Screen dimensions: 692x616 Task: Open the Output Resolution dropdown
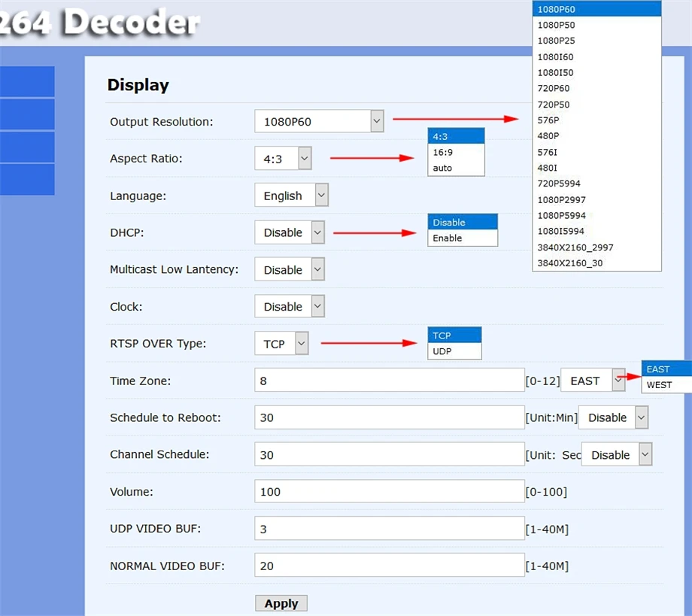click(320, 121)
